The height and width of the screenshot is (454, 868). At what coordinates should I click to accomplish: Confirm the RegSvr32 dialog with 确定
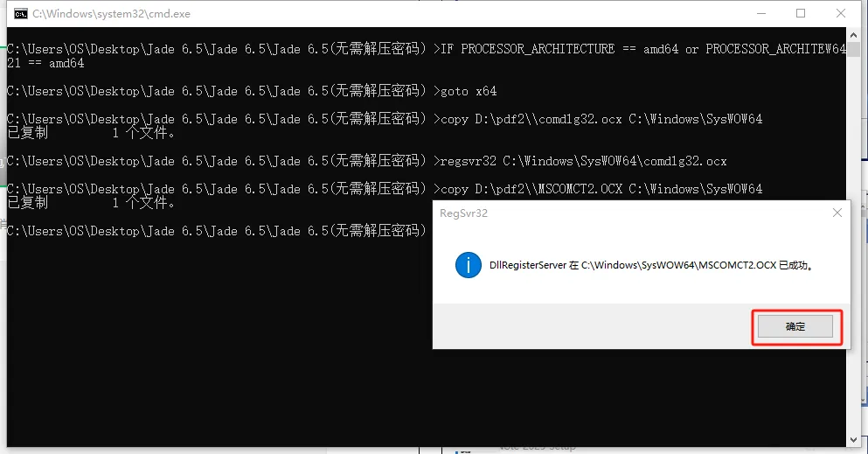click(795, 326)
